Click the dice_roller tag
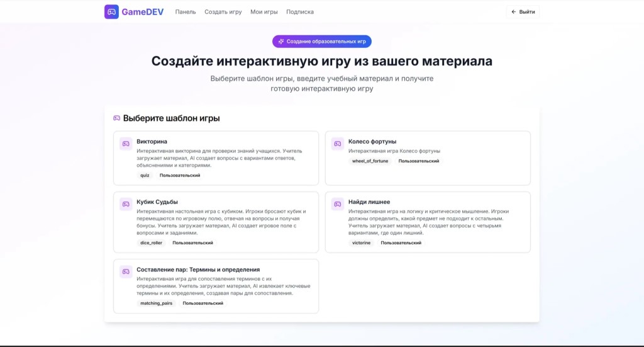This screenshot has width=644, height=347. (152, 243)
